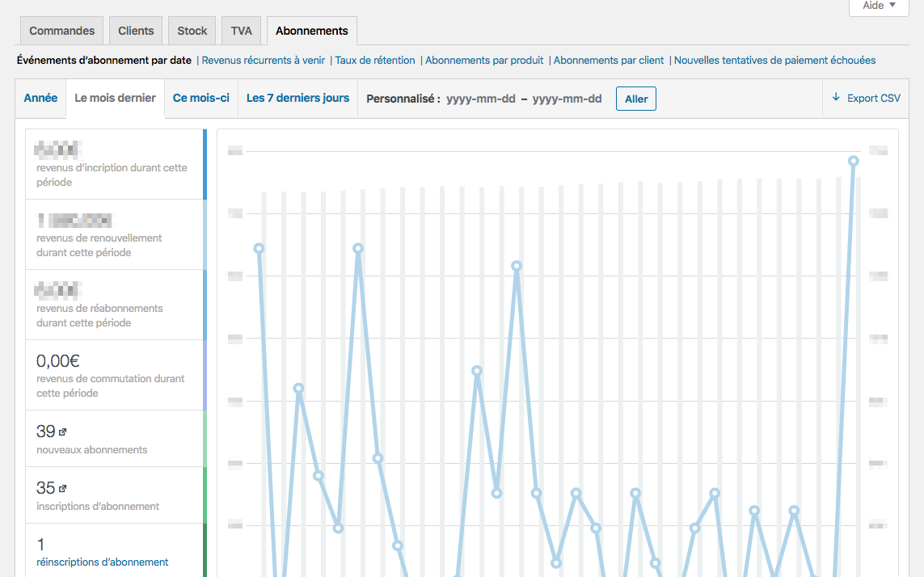This screenshot has width=924, height=577.
Task: Click the highest data point on the chart
Action: 854,161
